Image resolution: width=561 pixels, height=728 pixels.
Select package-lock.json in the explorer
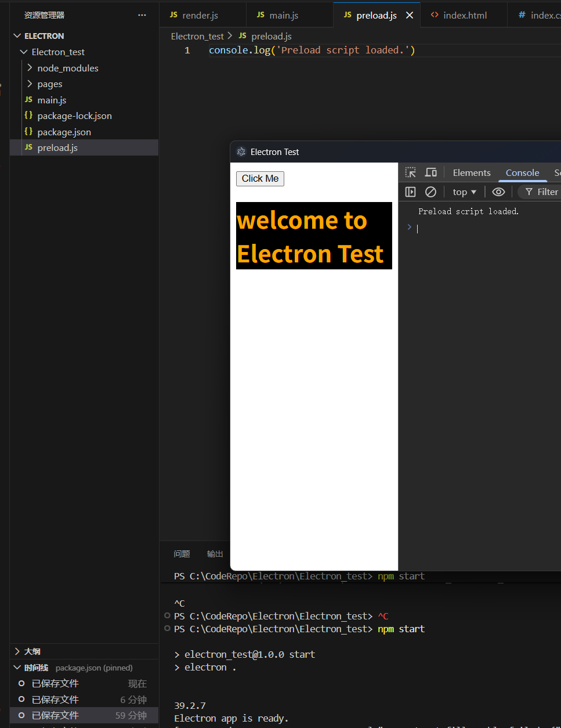[x=74, y=116]
